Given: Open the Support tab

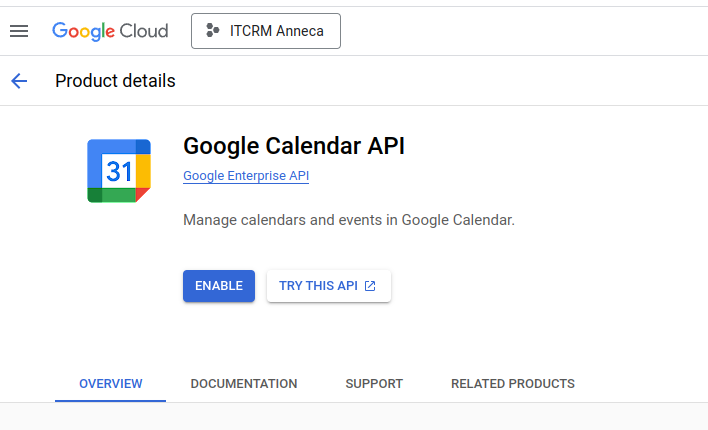Looking at the screenshot, I should 374,383.
